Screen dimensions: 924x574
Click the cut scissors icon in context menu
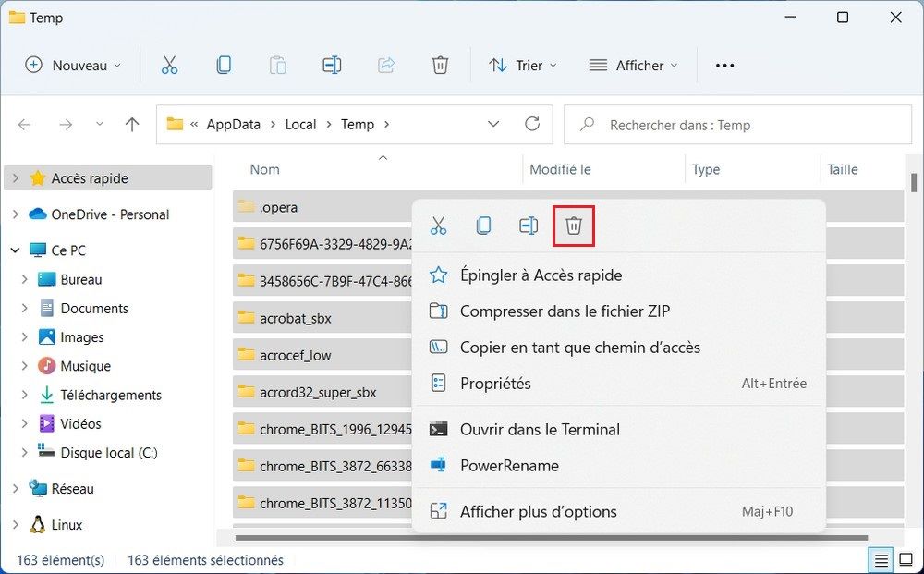click(x=438, y=226)
